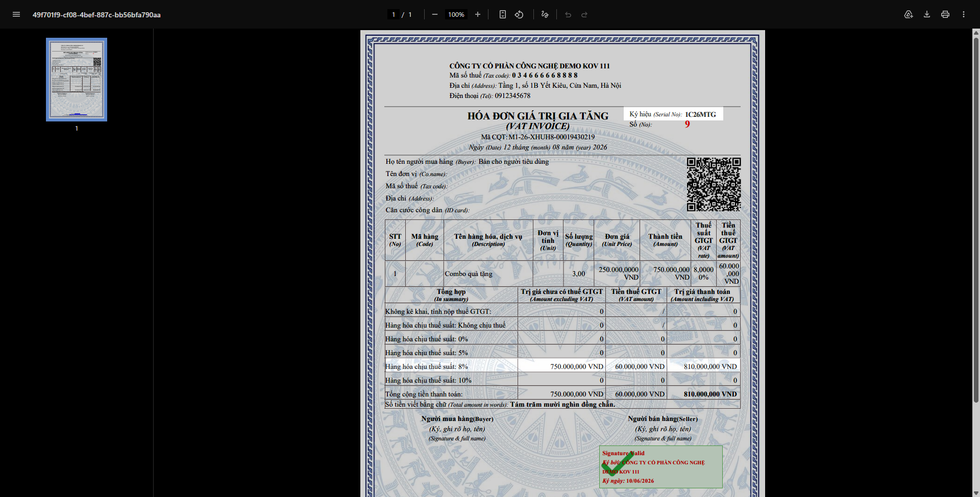This screenshot has height=497, width=980.
Task: Click the Mã CQT code line
Action: click(x=538, y=137)
